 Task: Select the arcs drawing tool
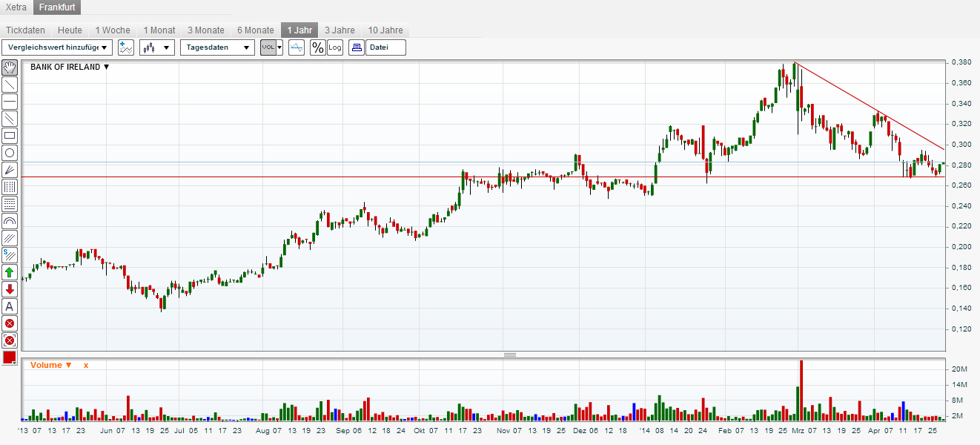[x=10, y=221]
